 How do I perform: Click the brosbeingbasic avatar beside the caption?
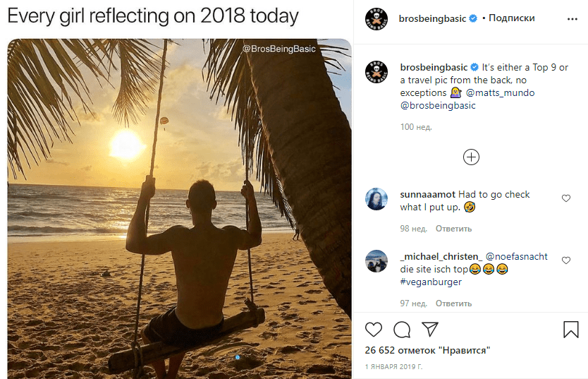[x=376, y=73]
